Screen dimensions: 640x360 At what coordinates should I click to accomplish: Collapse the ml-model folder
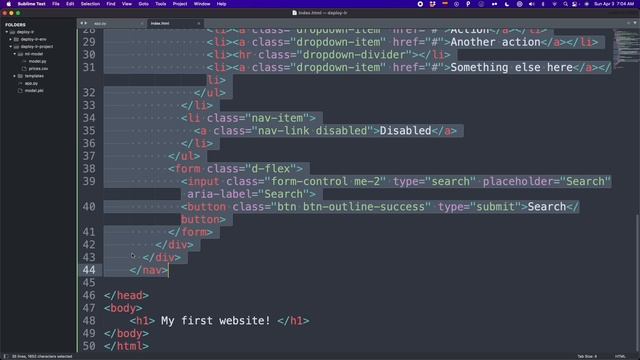[x=15, y=54]
